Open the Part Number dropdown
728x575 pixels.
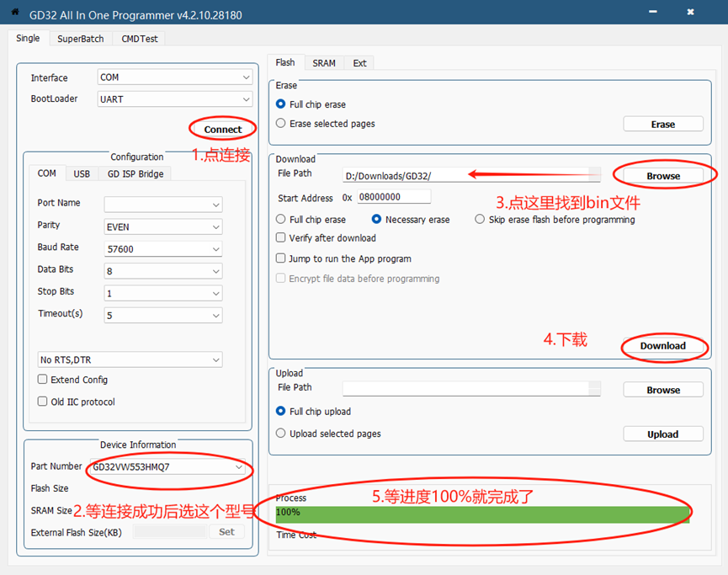tap(168, 467)
